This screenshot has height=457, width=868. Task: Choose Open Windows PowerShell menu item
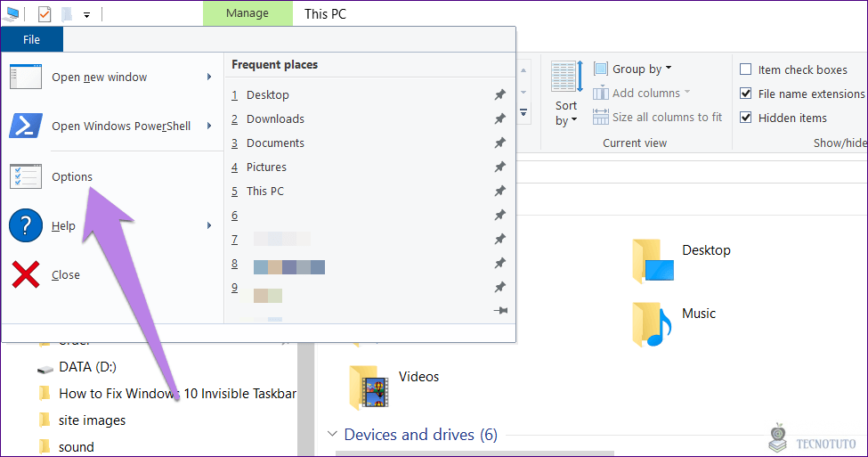(112, 126)
